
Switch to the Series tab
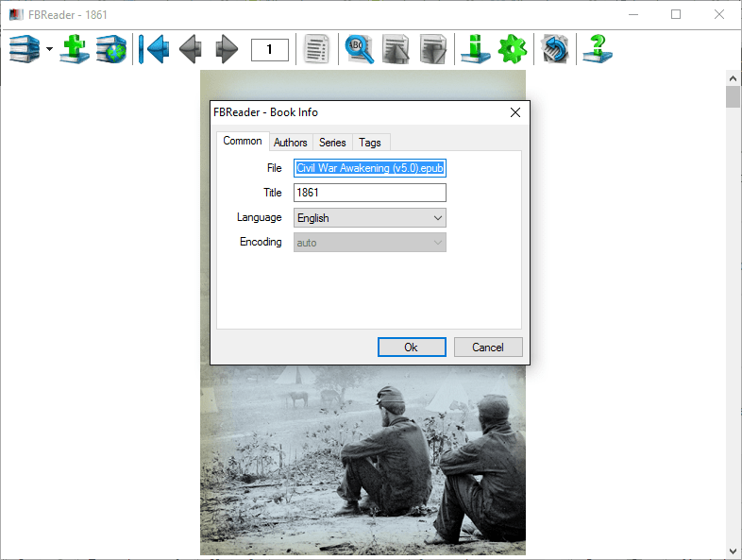coord(332,143)
